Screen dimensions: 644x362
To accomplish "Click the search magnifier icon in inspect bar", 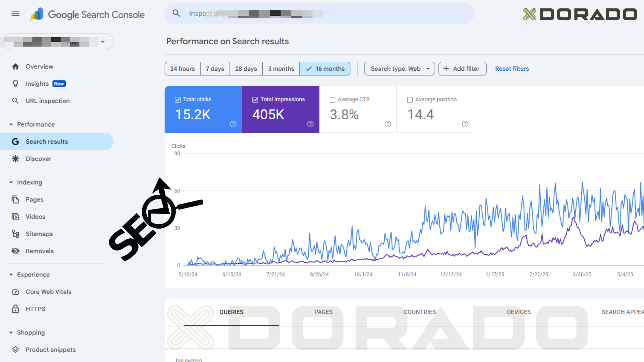I will [x=176, y=13].
